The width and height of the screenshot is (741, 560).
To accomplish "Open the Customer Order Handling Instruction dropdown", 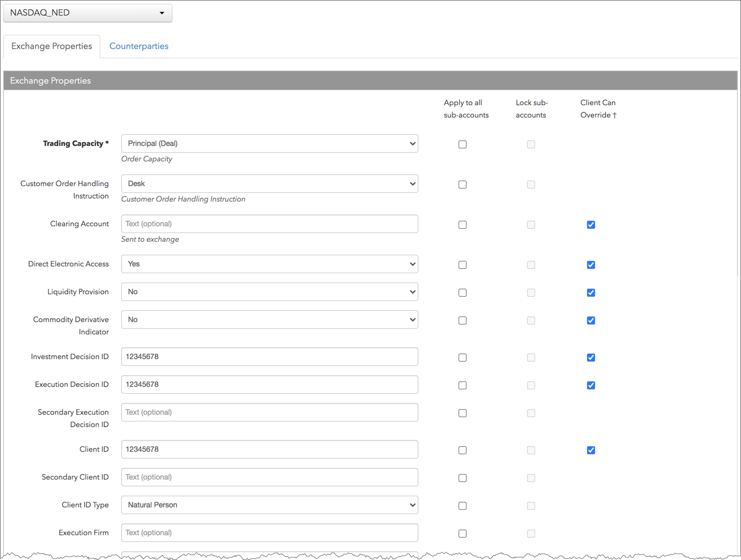I will 269,184.
